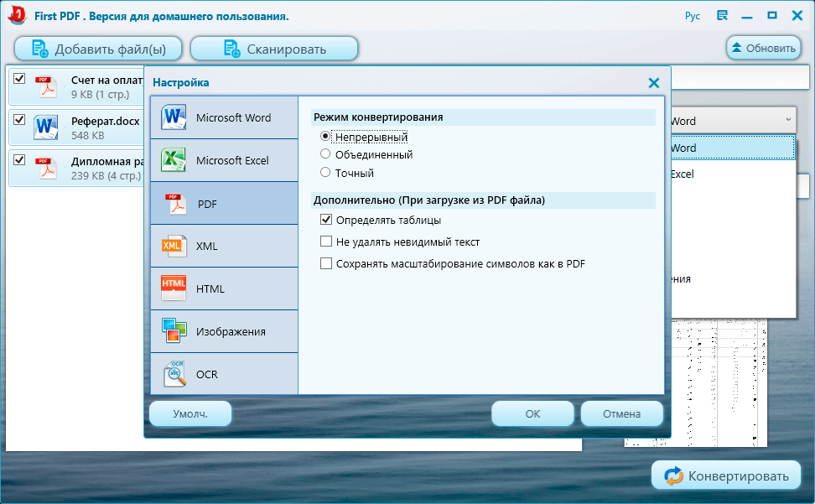The height and width of the screenshot is (504, 815).
Task: Click the Microsoft Word icon in settings sidebar
Action: tap(173, 117)
